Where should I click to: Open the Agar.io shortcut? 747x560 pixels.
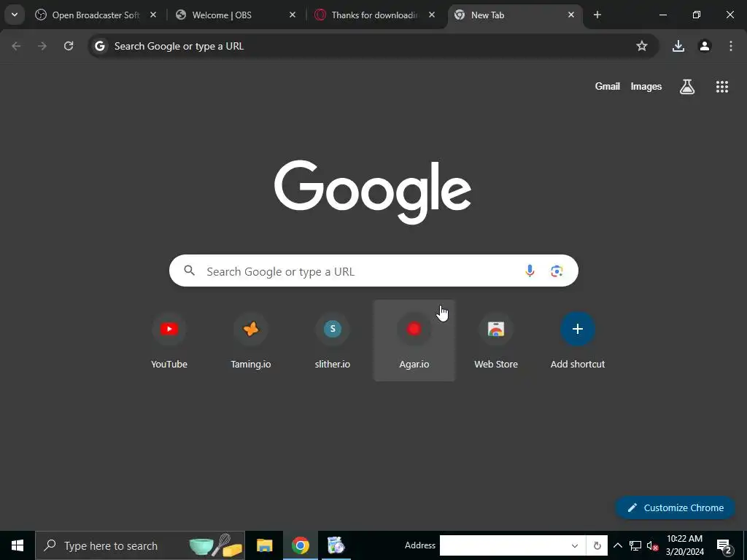pyautogui.click(x=414, y=341)
